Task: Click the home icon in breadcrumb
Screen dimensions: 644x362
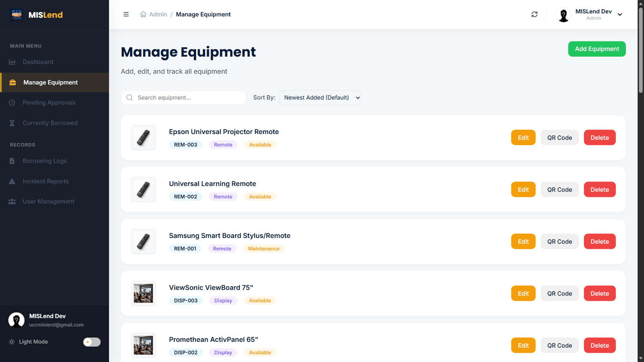Action: (143, 14)
